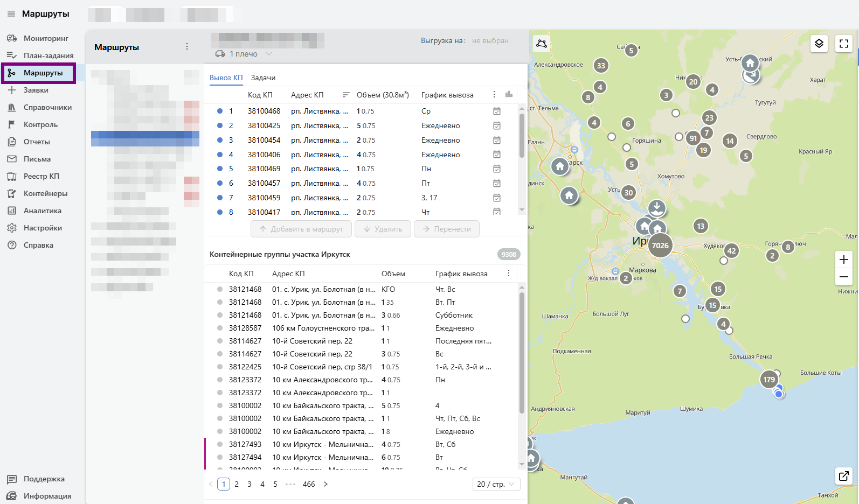This screenshot has height=504, width=859.
Task: Open schedule calendar for row 38100468
Action: coord(496,111)
